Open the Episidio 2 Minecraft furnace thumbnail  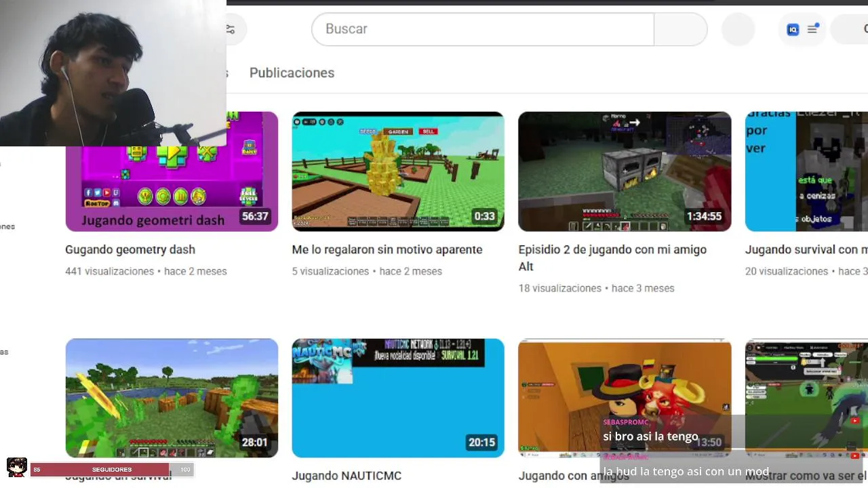[x=625, y=171]
